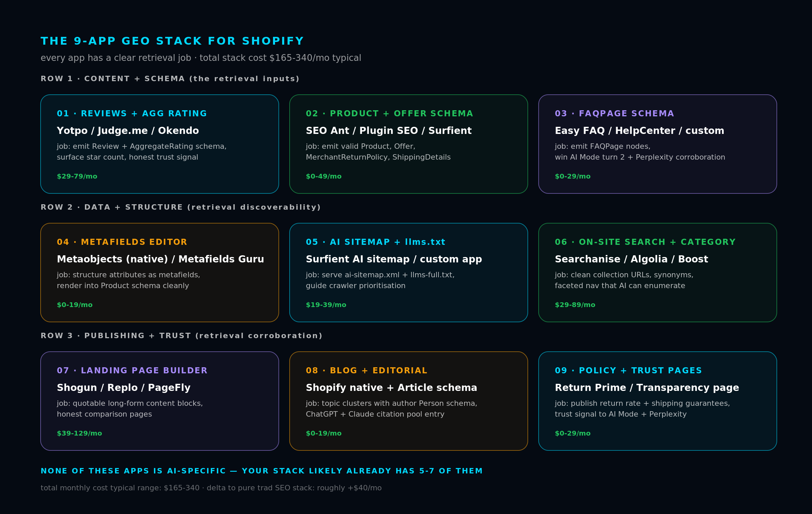Click the '$39-129/mo' price
Viewport: 812px width, 514px height.
(x=80, y=434)
